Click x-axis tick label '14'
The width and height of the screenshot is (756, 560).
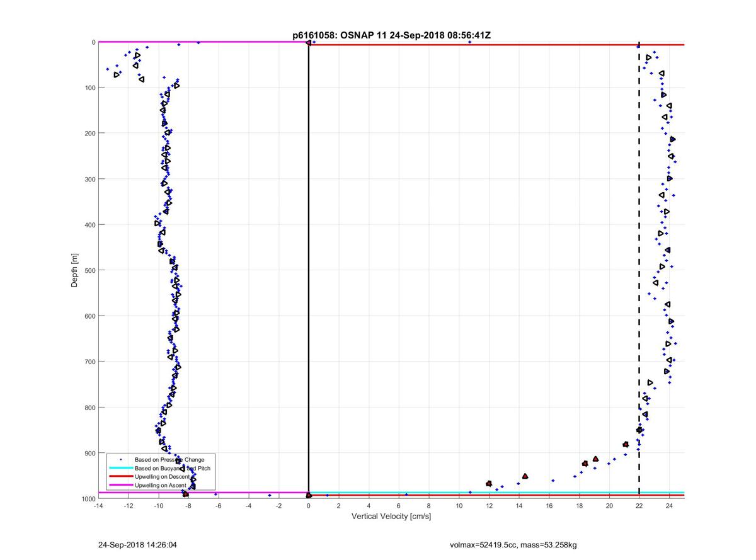coord(519,505)
